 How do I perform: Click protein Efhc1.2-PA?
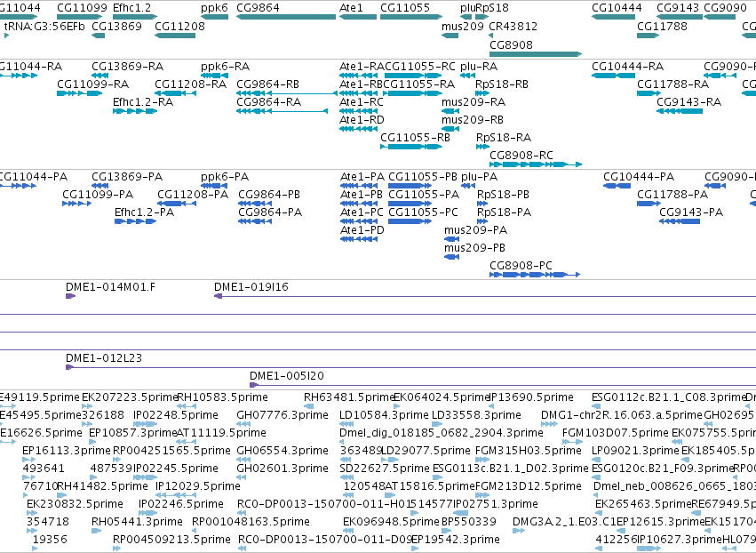coord(136,221)
